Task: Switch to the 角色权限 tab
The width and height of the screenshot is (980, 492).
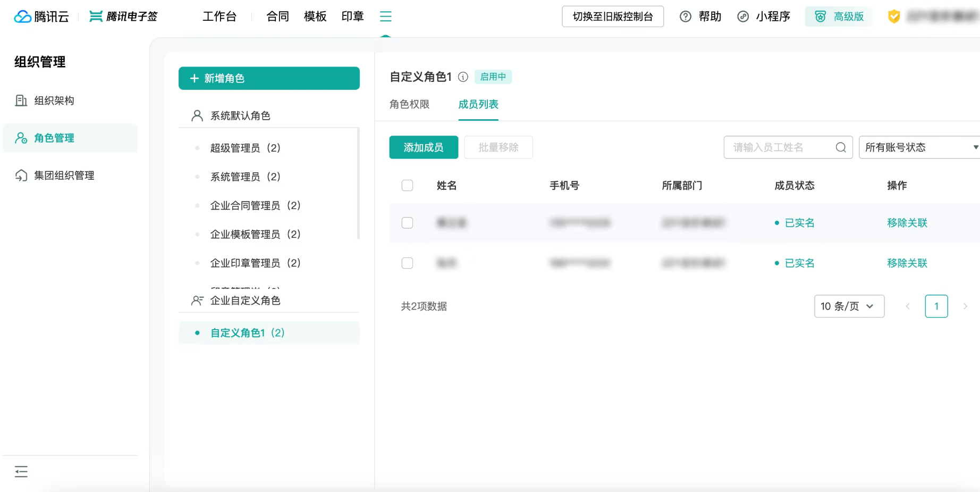Action: (409, 104)
